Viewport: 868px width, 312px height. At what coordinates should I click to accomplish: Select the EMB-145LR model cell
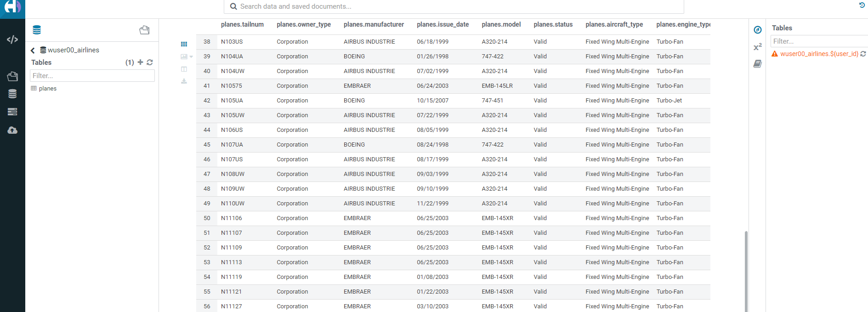[x=497, y=86]
